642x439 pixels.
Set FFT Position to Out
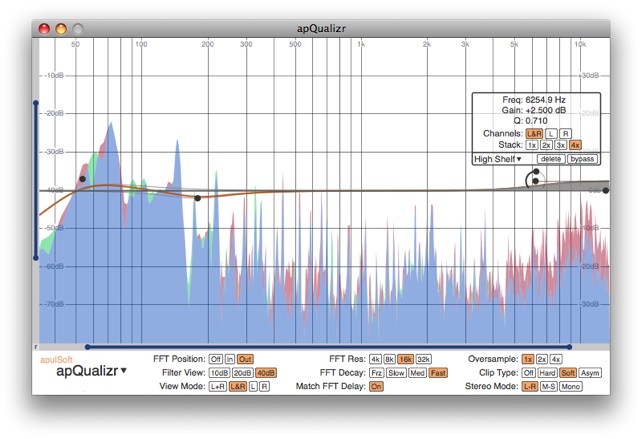tap(245, 359)
